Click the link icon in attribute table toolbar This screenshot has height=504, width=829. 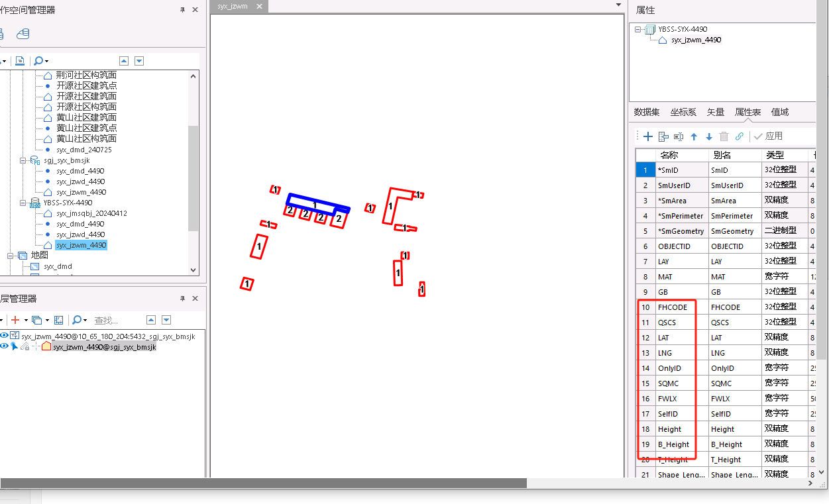[740, 136]
